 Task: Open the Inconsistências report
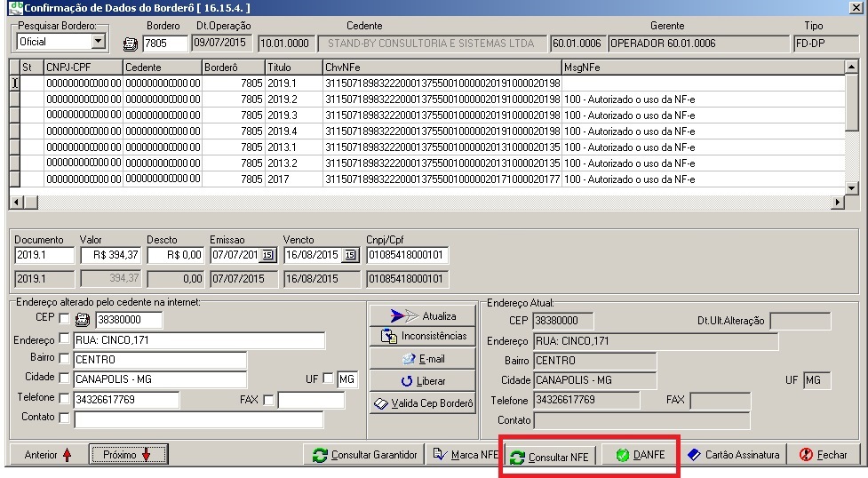tap(423, 337)
